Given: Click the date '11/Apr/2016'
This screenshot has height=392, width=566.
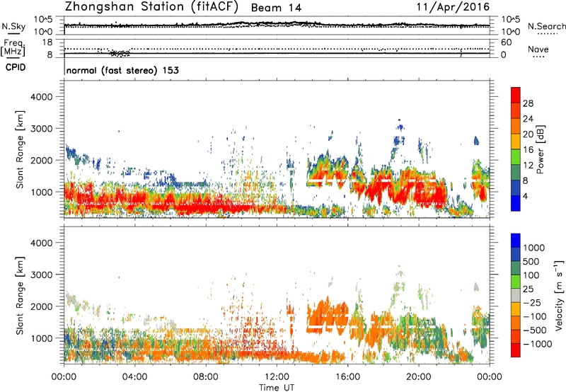Looking at the screenshot, I should tap(453, 7).
